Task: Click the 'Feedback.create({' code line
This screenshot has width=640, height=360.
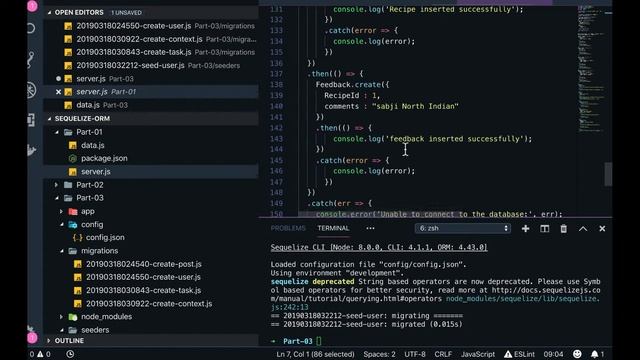Action: 352,84
